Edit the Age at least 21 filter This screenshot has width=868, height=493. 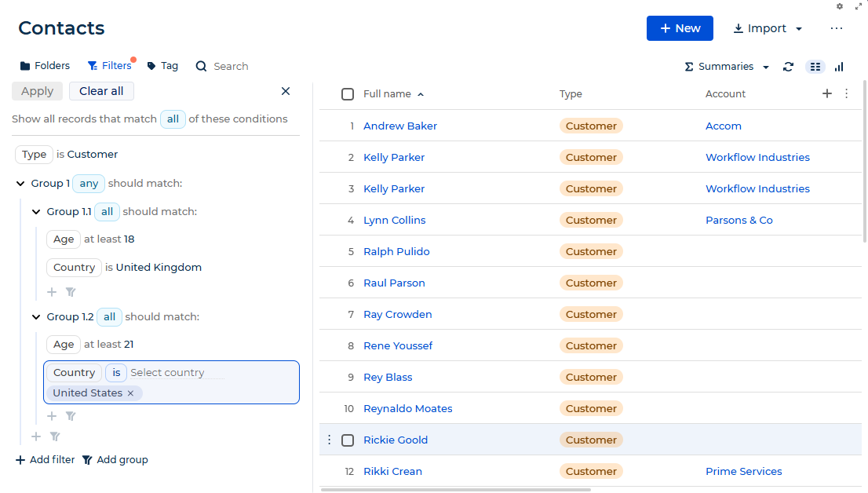click(x=64, y=345)
